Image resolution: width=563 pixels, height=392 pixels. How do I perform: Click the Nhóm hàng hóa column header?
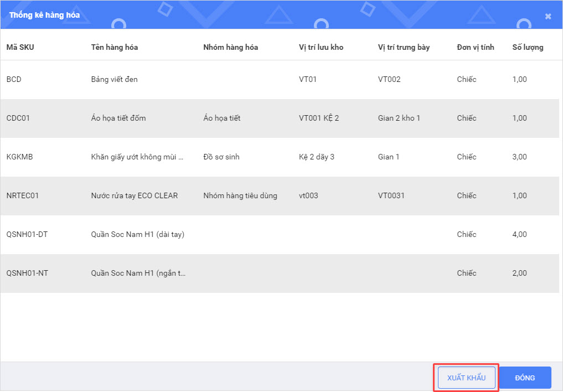point(230,47)
